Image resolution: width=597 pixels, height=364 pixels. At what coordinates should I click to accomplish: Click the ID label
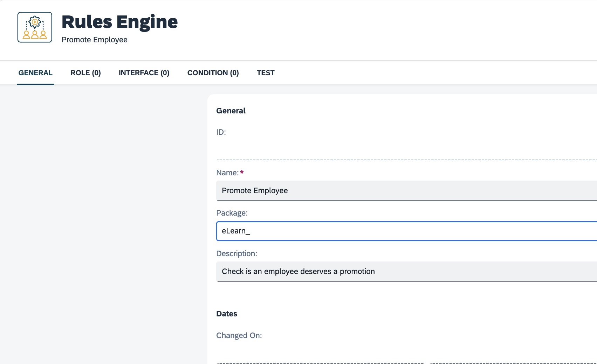(221, 132)
